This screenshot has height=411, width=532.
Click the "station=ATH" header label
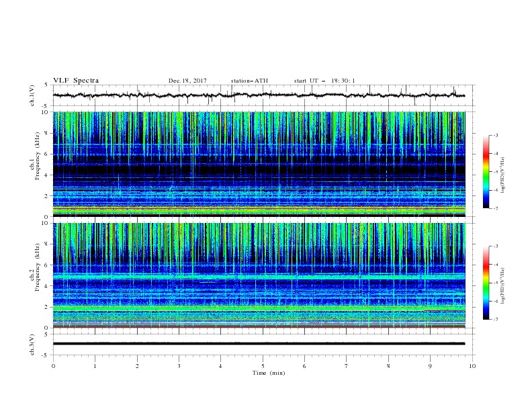[x=249, y=81]
